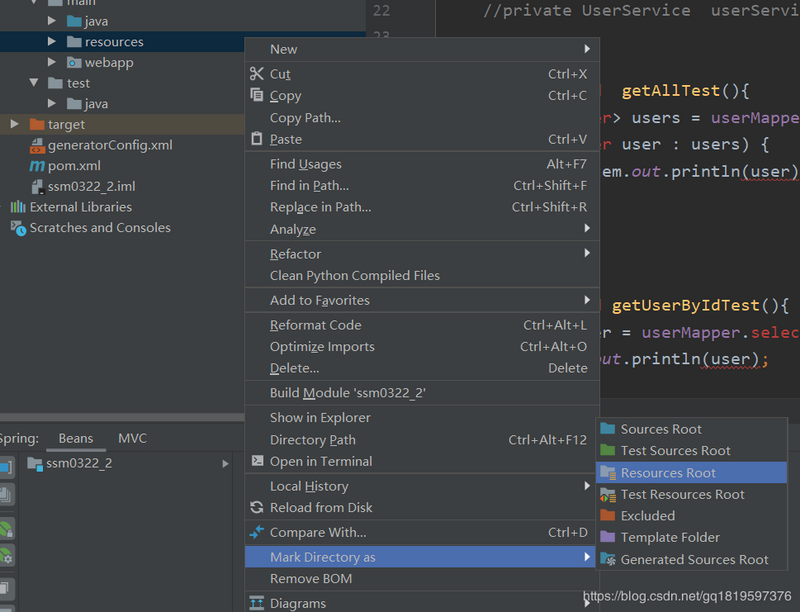Open the Beans tab
The width and height of the screenshot is (800, 612).
76,438
